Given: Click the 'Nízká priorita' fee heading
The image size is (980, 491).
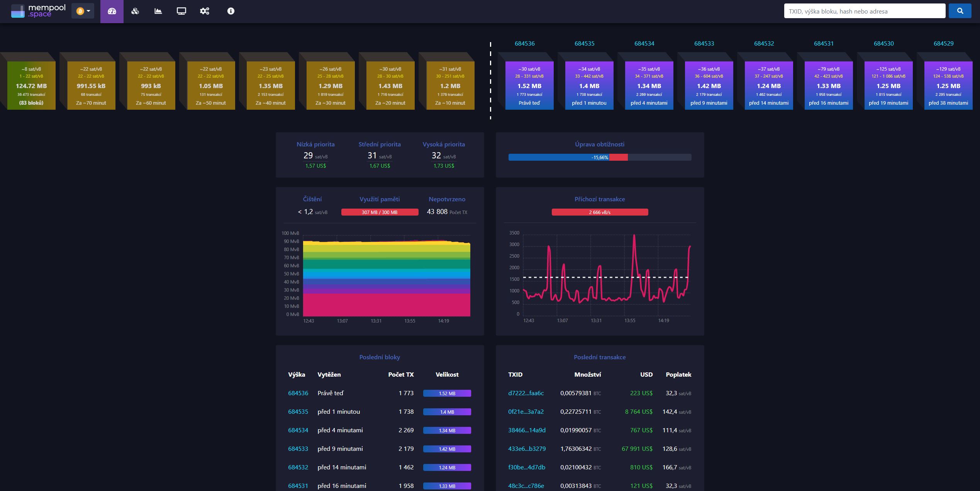Looking at the screenshot, I should 315,144.
